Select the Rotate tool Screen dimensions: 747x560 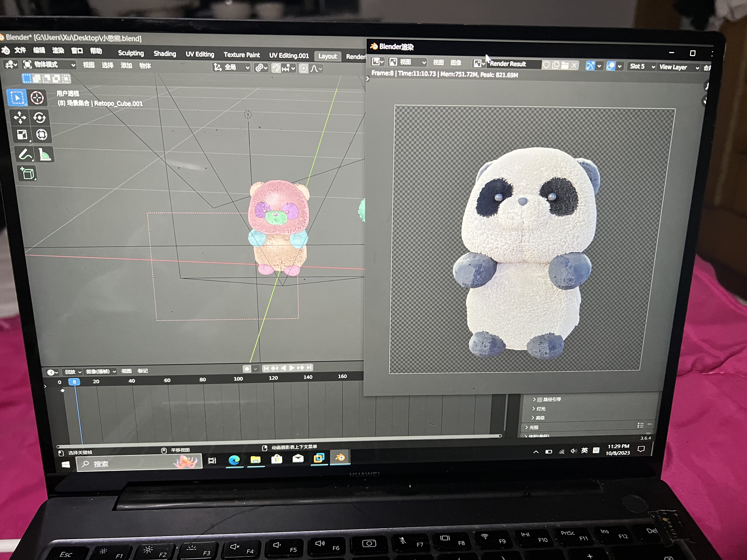pos(39,117)
